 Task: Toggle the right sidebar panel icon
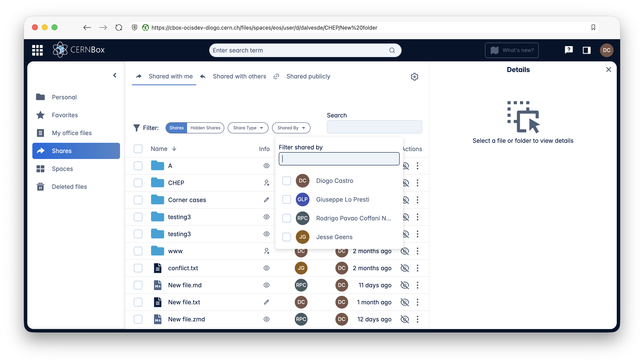click(x=587, y=50)
